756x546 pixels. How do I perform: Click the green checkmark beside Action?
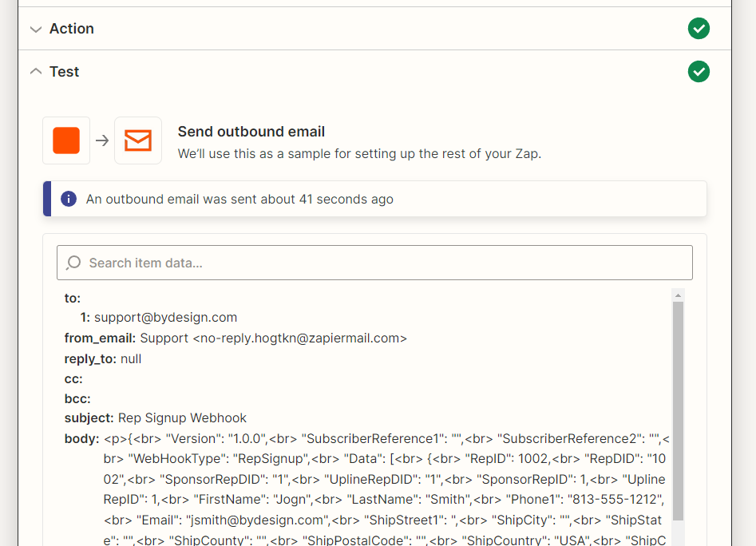[x=699, y=29]
